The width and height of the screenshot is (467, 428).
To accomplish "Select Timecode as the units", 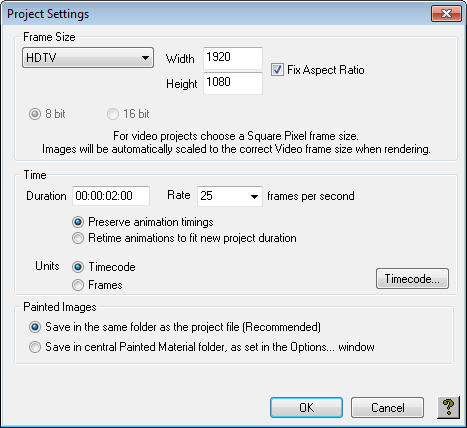I will pos(78,267).
